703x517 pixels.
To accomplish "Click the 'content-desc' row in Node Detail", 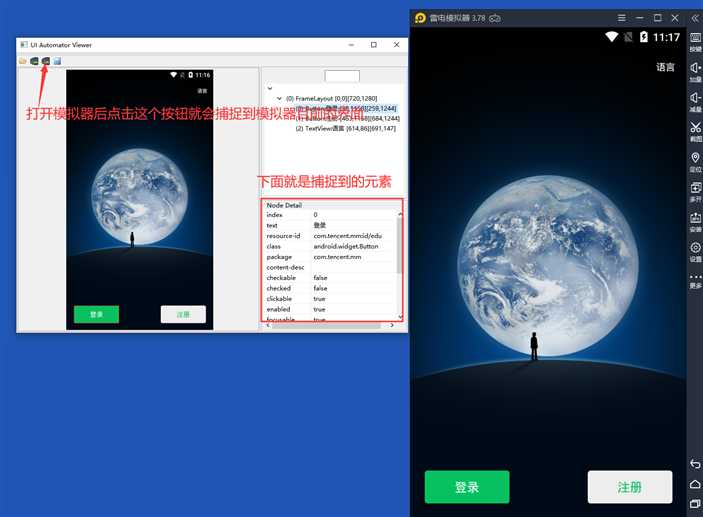I will point(331,267).
